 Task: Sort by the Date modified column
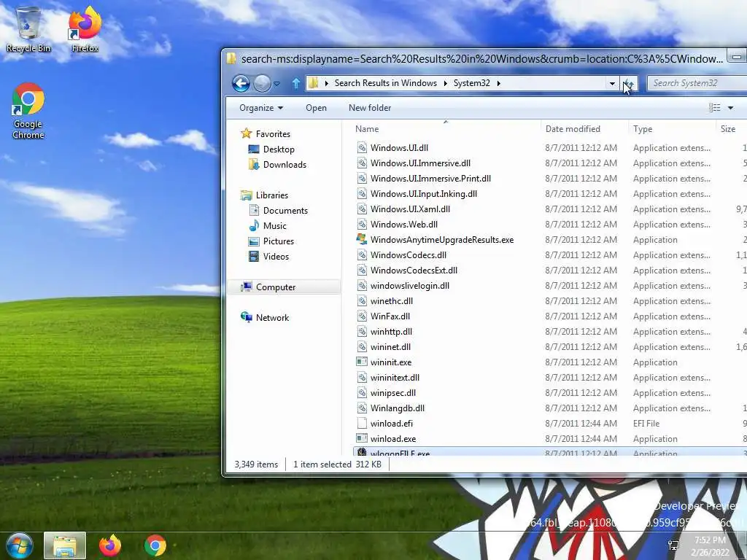click(x=584, y=129)
